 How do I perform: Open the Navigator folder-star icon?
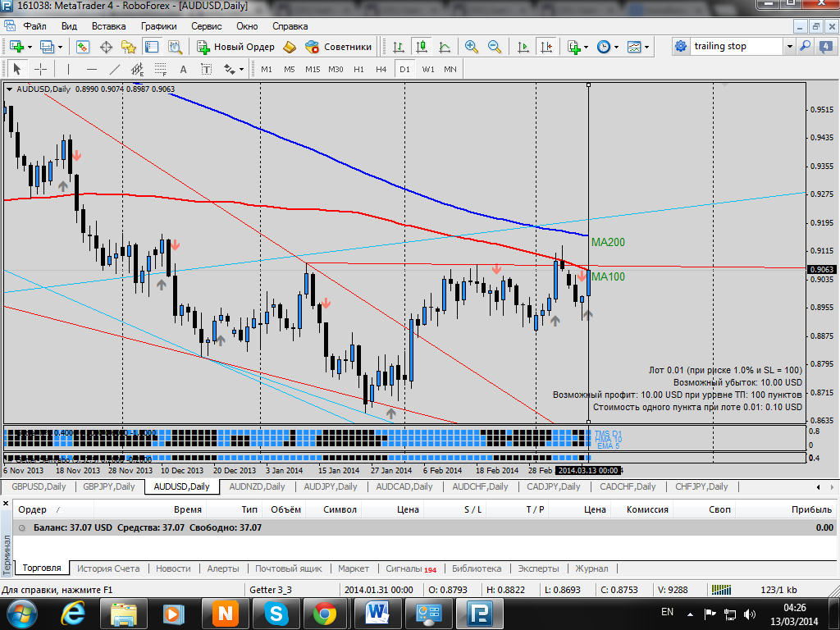point(129,47)
